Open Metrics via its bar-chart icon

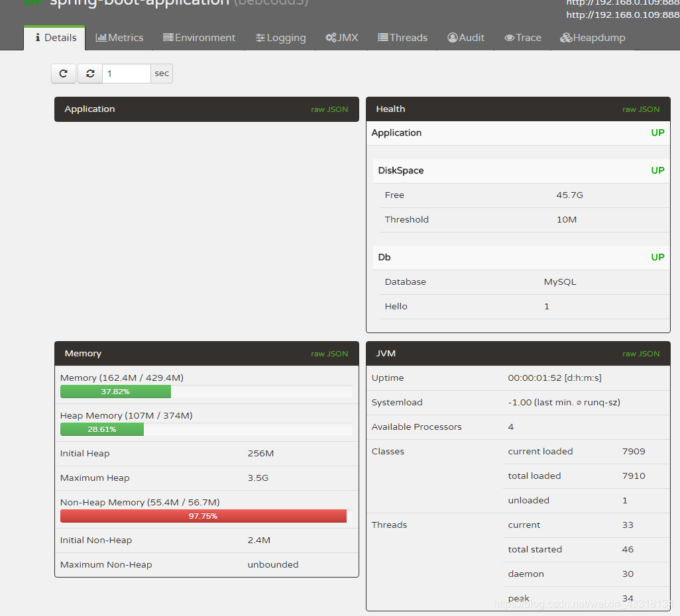[102, 38]
